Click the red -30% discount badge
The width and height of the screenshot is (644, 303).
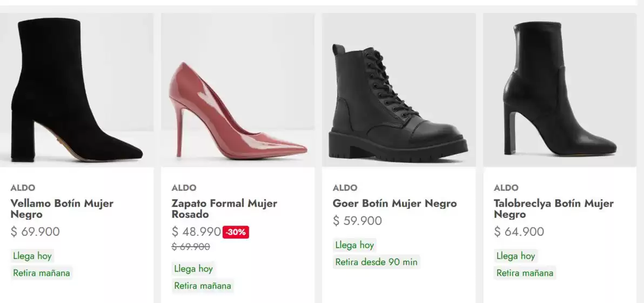tap(236, 232)
